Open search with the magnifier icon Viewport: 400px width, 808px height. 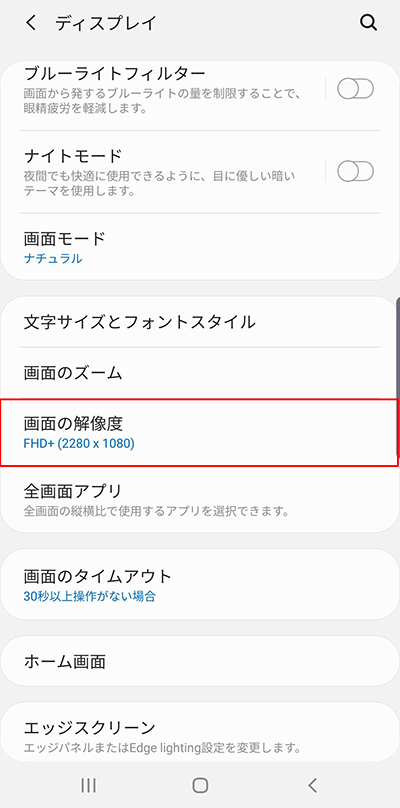[x=368, y=23]
